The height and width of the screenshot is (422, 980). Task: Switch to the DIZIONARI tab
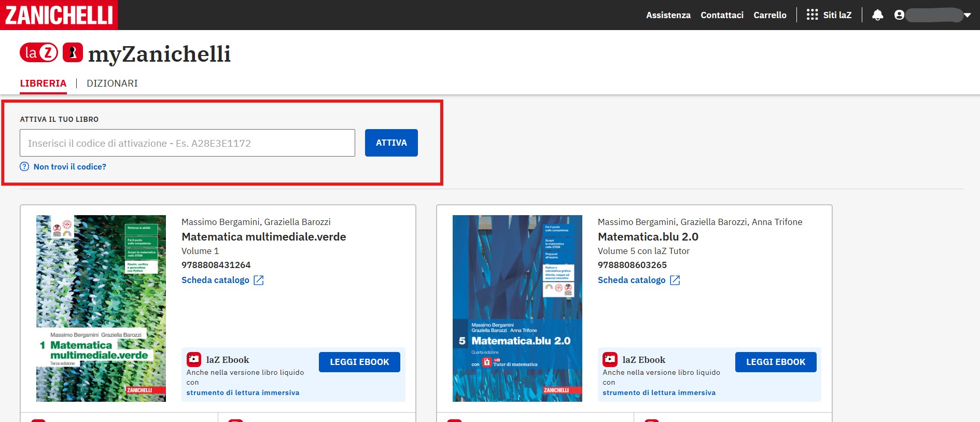point(112,83)
